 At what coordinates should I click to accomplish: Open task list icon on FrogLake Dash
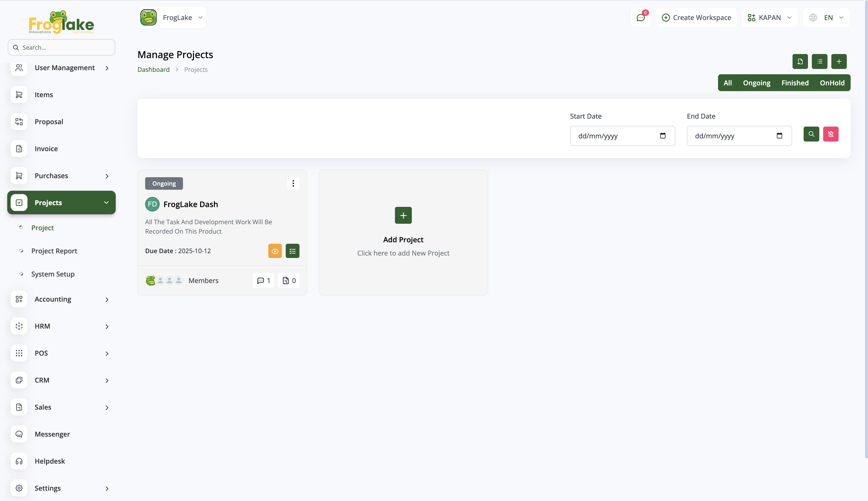(x=292, y=251)
